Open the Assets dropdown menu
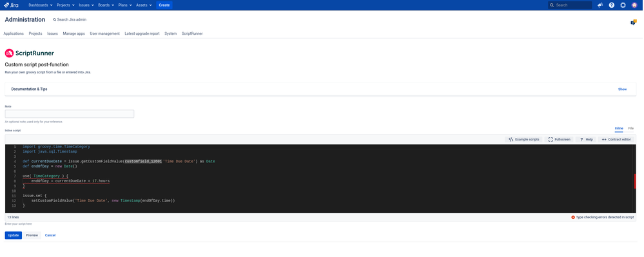The width and height of the screenshot is (644, 257). (144, 5)
